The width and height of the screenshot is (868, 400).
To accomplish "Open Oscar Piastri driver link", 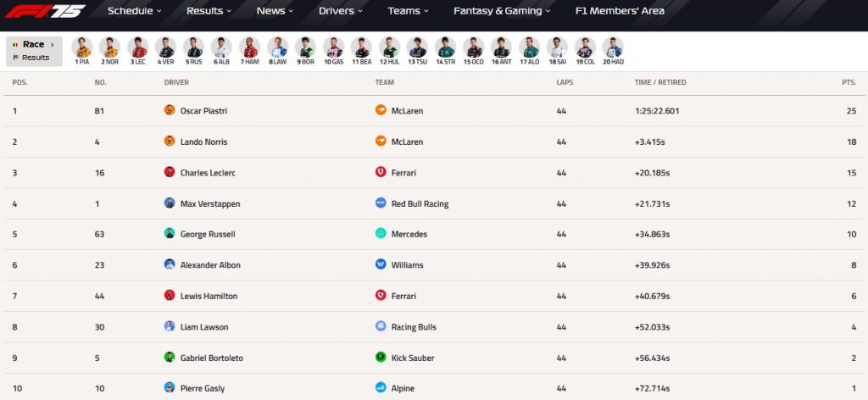I will [x=203, y=111].
